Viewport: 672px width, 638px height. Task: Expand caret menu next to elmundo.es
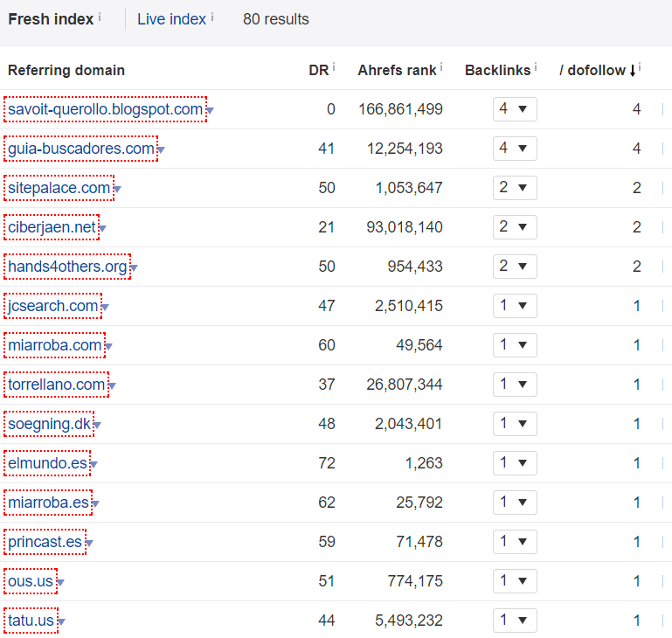tap(94, 464)
